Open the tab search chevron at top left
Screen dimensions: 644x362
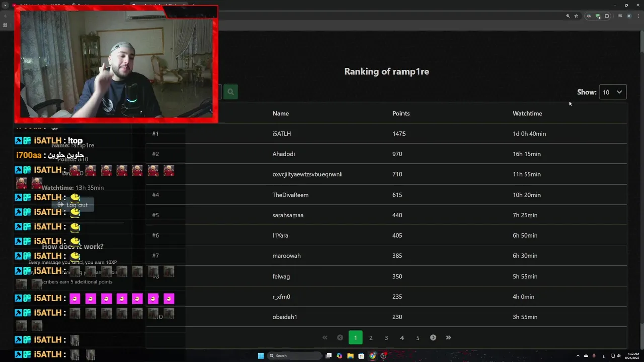5,5
